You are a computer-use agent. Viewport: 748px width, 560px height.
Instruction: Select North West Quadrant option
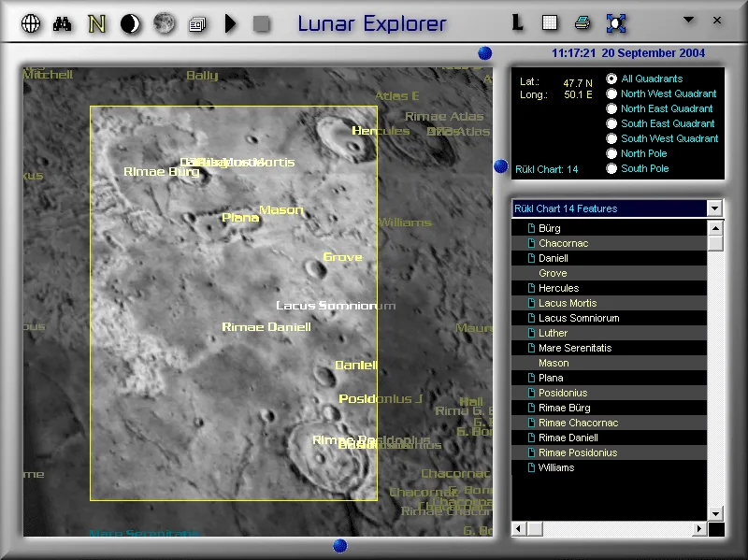coord(611,93)
